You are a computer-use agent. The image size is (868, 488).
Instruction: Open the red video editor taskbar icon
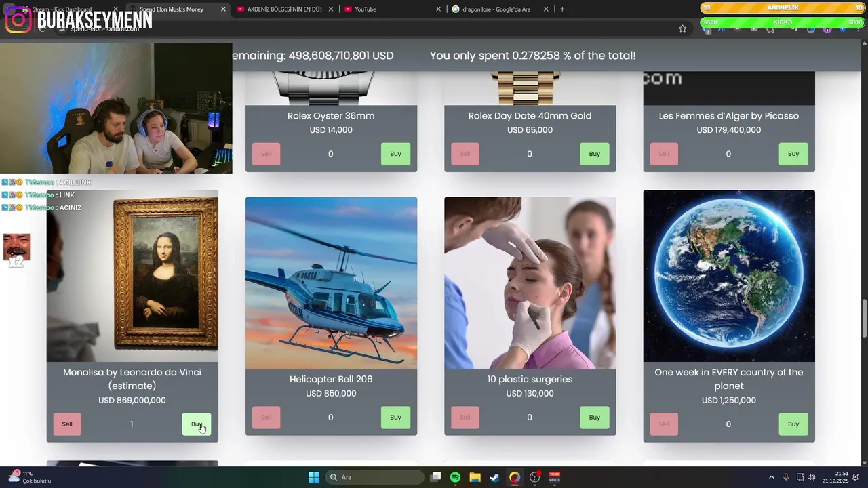555,477
